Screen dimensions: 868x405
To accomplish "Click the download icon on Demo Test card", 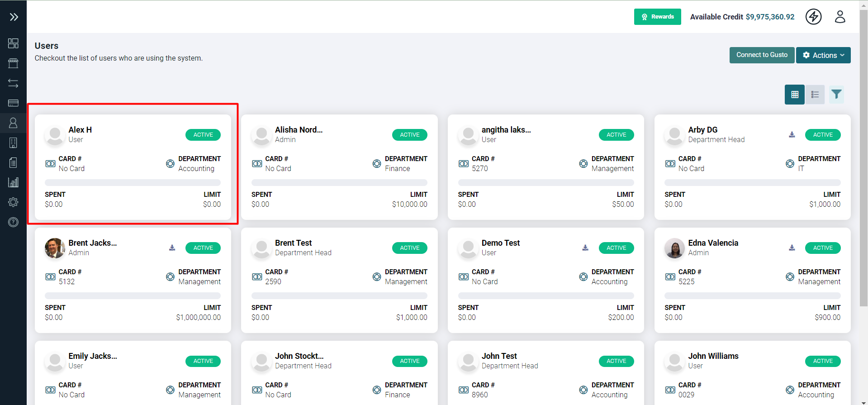I will pos(585,248).
